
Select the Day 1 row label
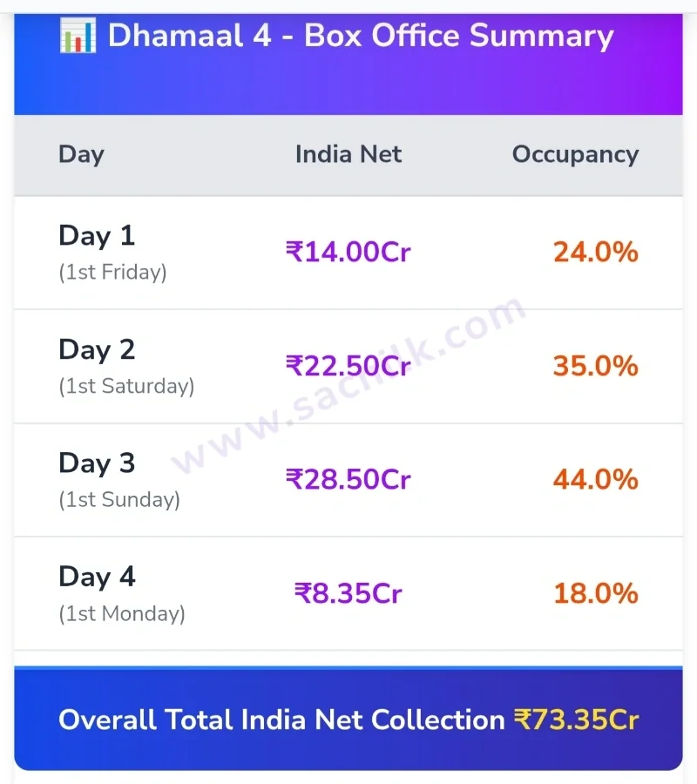pos(97,235)
